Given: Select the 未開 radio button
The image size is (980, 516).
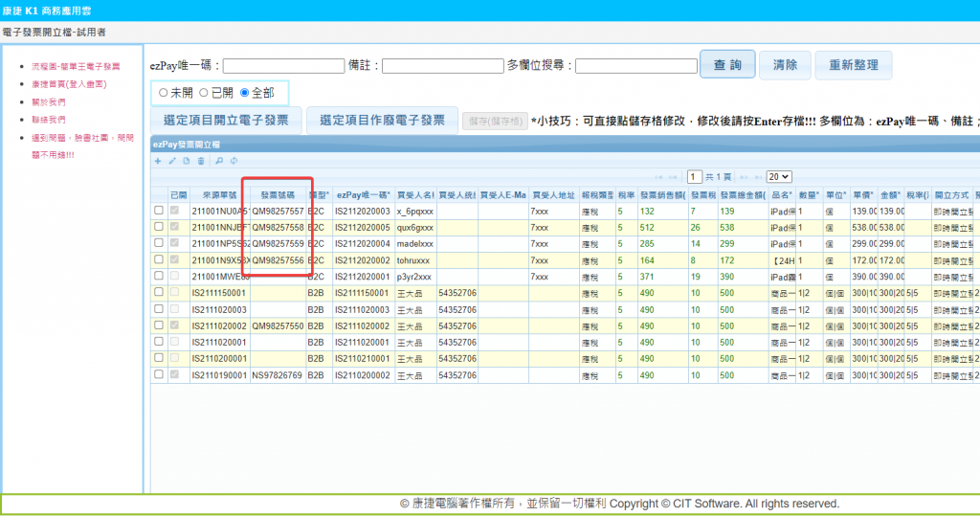Looking at the screenshot, I should click(x=163, y=93).
